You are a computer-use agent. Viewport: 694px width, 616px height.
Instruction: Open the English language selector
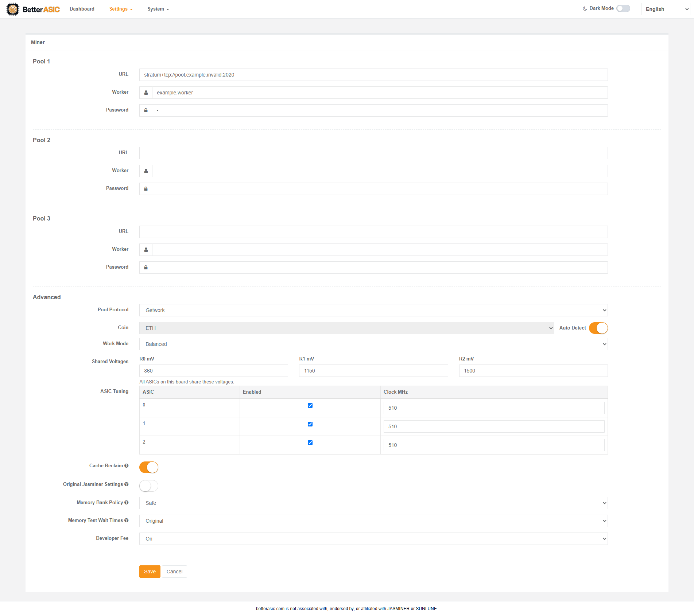(666, 9)
